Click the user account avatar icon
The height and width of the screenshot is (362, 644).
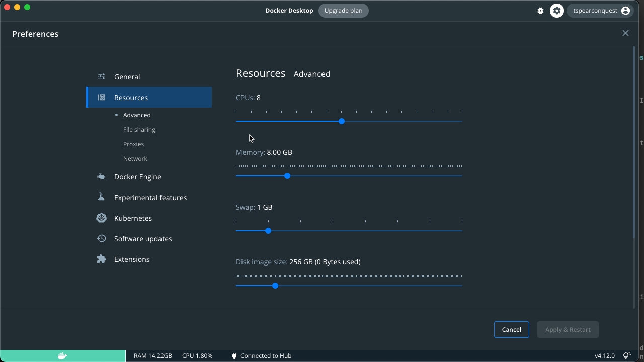pos(625,10)
